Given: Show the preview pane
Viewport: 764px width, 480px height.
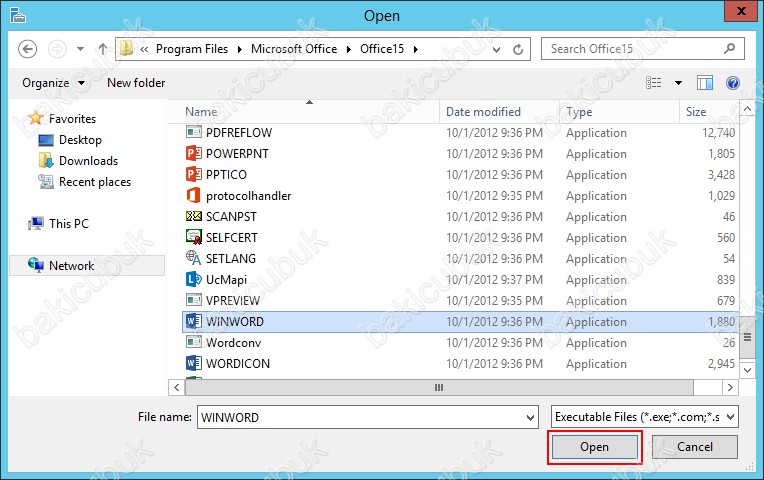Looking at the screenshot, I should point(705,83).
